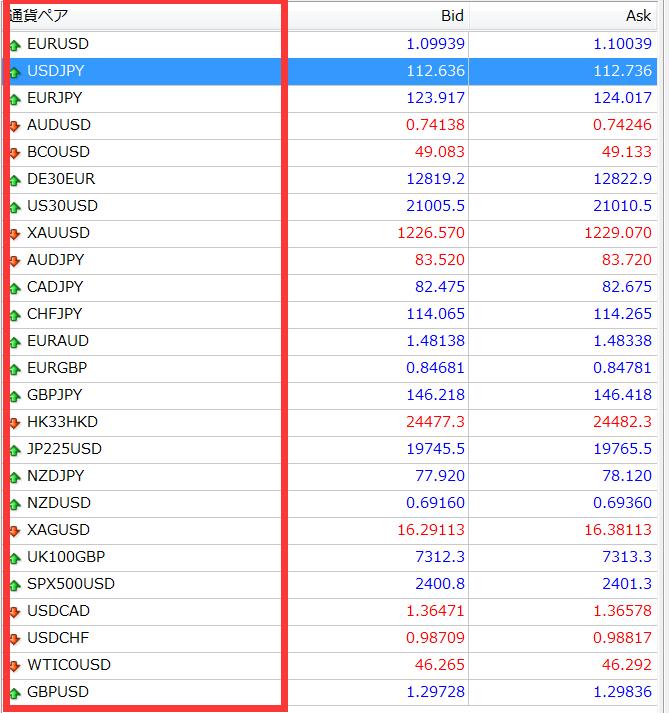Click the red down arrow beside USDCHF
Image resolution: width=669 pixels, height=713 pixels.
coord(15,639)
